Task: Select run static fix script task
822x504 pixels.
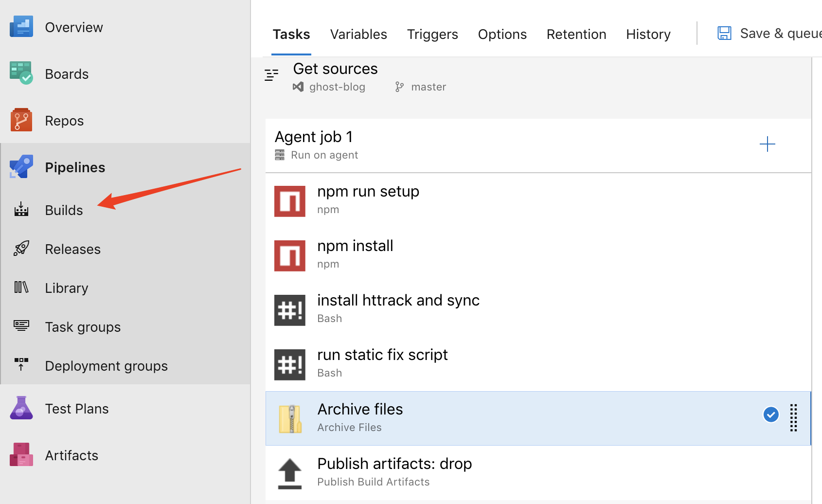Action: point(538,363)
